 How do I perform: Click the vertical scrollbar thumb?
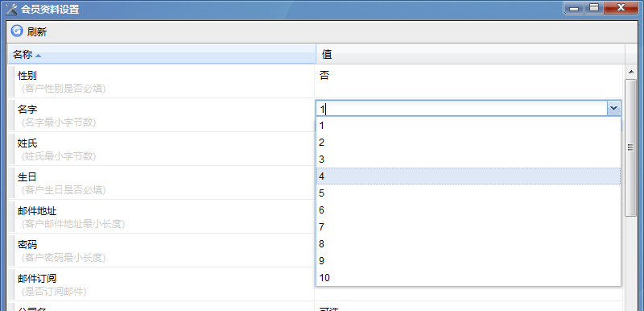tap(630, 148)
